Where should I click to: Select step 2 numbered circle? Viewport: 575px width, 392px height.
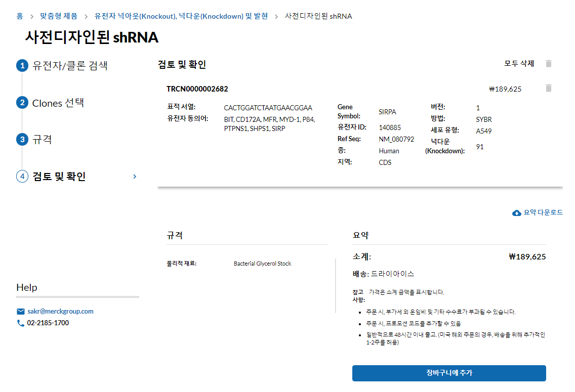(22, 103)
